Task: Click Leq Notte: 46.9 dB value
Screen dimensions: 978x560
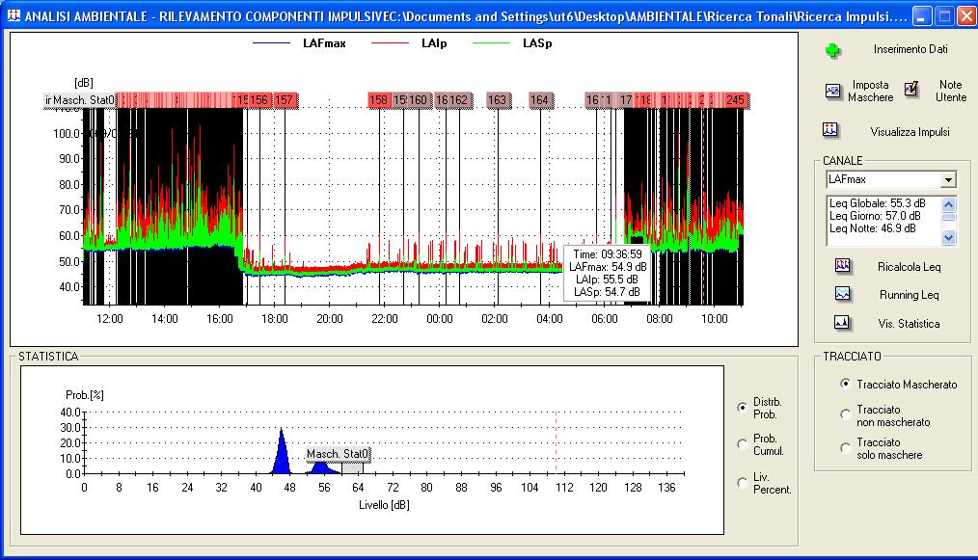Action: 873,228
